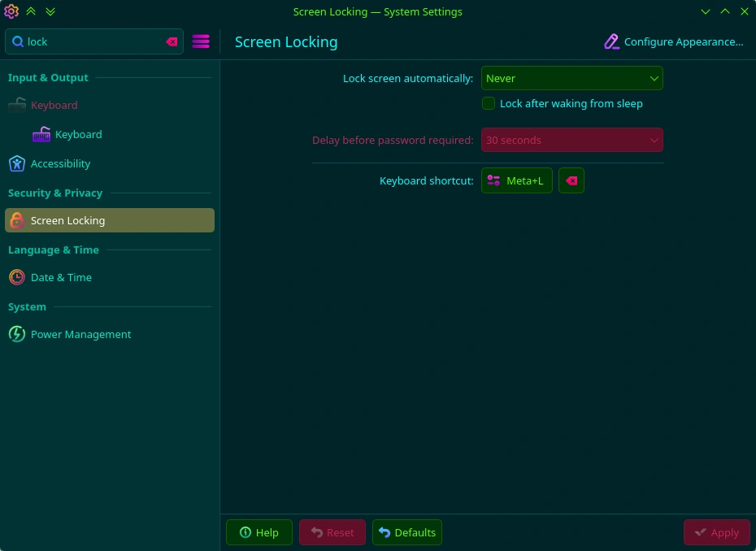Click the 'Lock screen automatically:' label
The height and width of the screenshot is (551, 756).
click(x=408, y=79)
